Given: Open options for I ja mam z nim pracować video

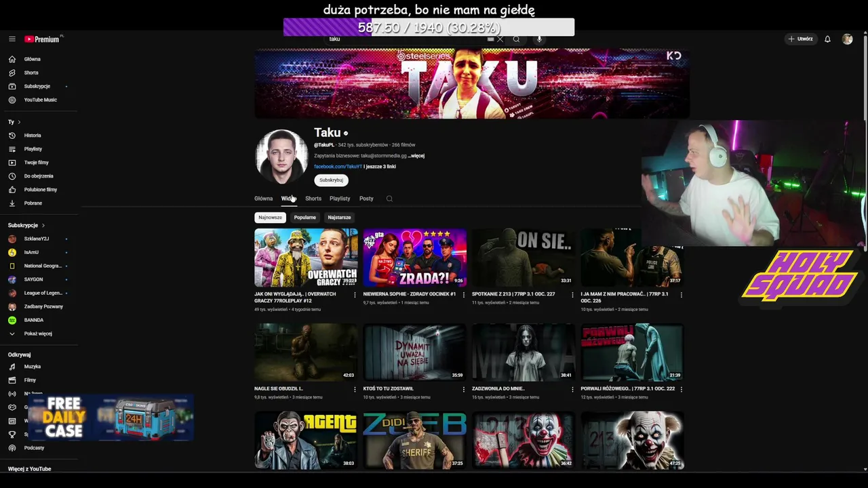Looking at the screenshot, I should tap(681, 295).
